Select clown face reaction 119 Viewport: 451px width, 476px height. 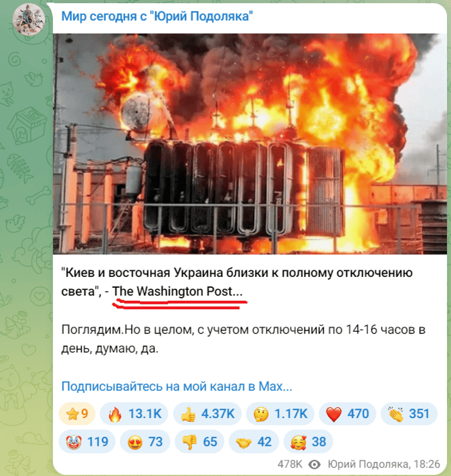87,442
